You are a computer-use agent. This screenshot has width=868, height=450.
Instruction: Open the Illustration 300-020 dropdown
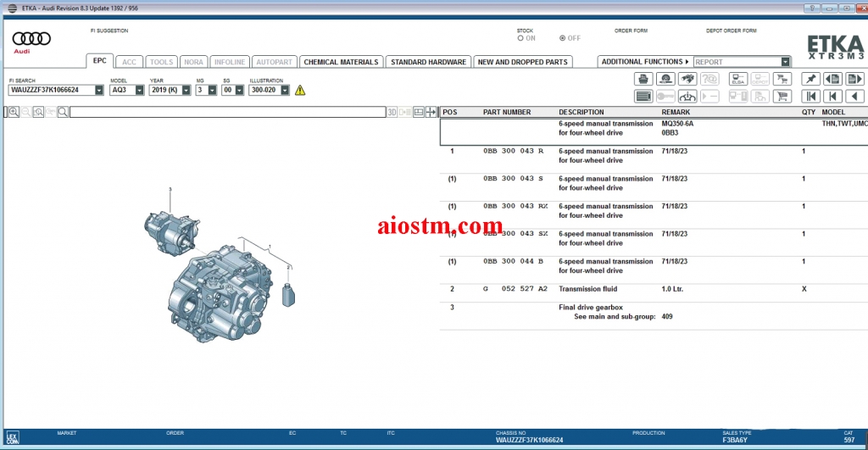click(x=285, y=90)
